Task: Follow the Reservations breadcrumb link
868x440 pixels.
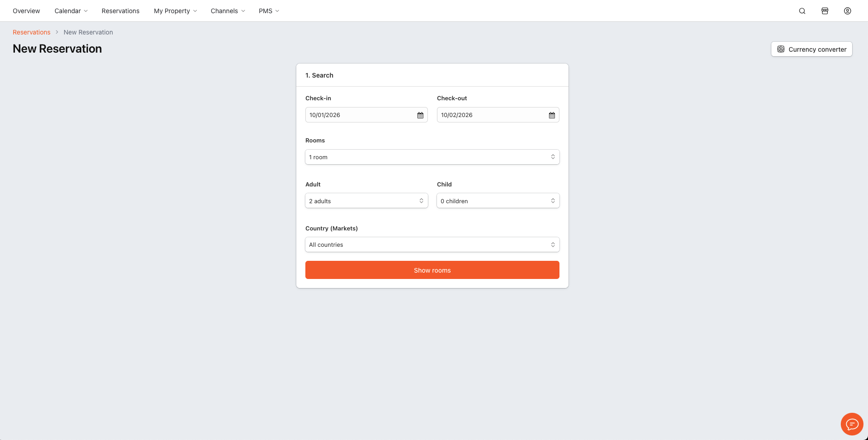Action: coord(31,32)
